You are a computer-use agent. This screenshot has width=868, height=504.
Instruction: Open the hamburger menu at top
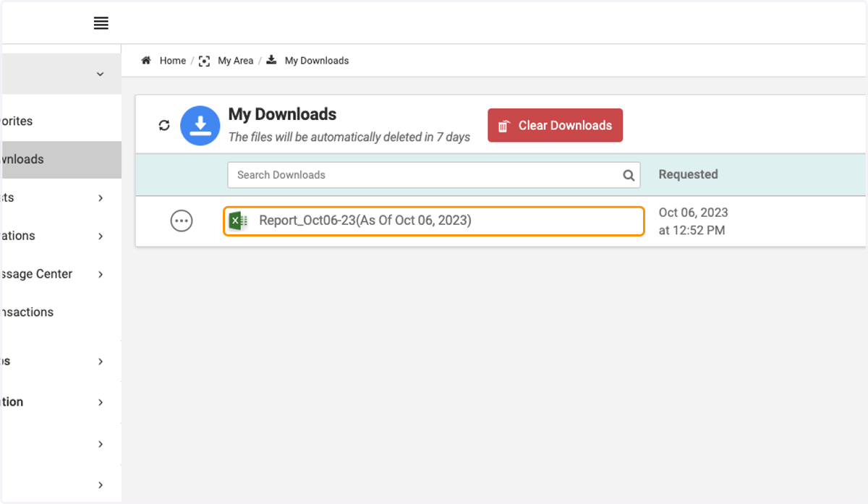101,23
